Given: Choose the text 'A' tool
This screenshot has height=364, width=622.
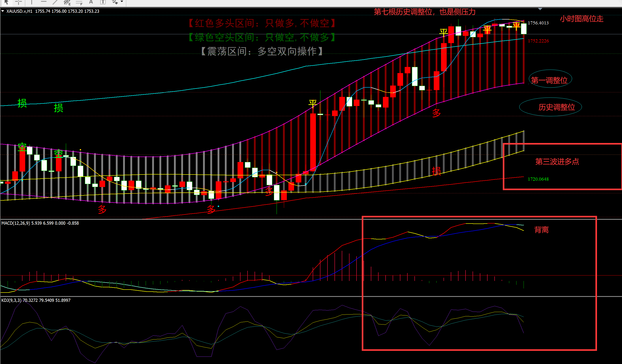Looking at the screenshot, I should [91, 2].
